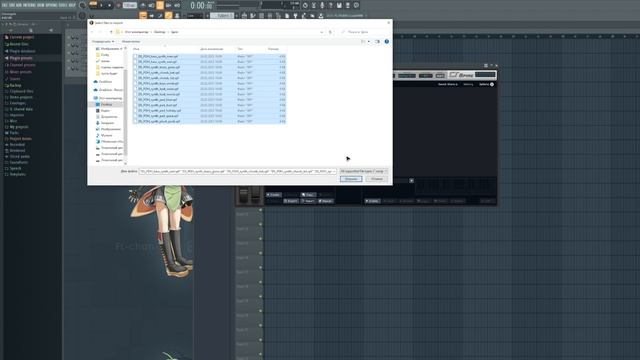Viewport: 640px width, 360px height.
Task: Open the view options dropdown arrow
Action: (369, 42)
